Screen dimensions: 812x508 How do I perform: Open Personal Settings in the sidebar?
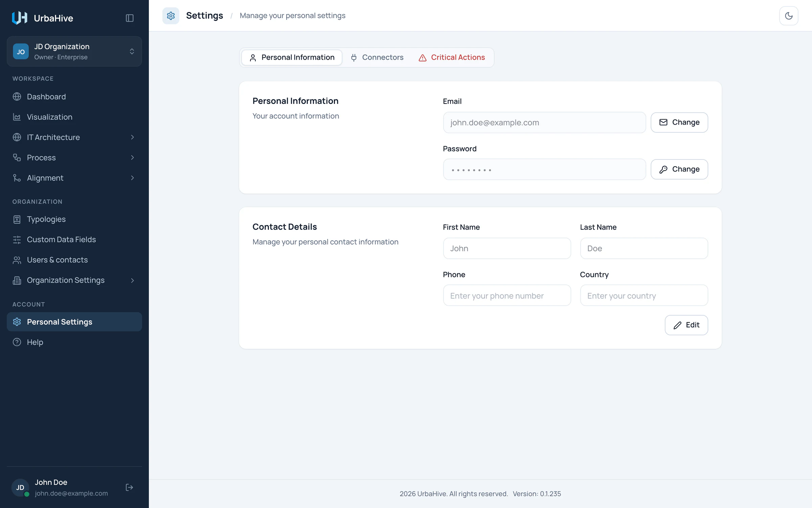74,322
